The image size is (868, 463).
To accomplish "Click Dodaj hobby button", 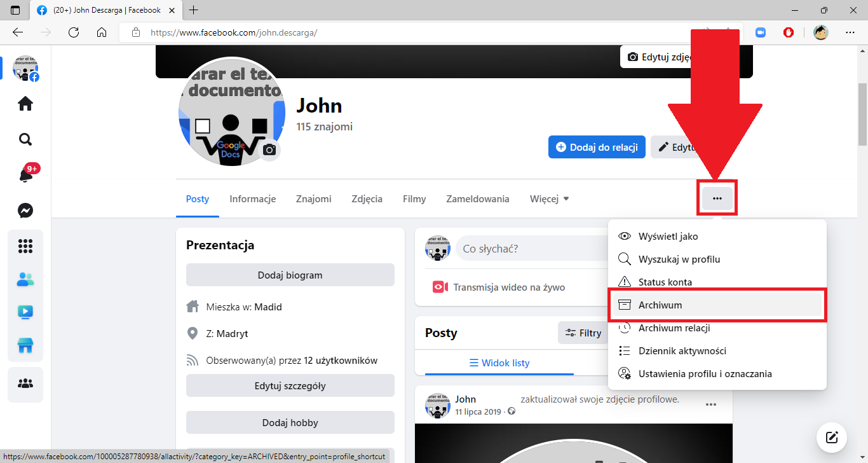I will pyautogui.click(x=290, y=422).
